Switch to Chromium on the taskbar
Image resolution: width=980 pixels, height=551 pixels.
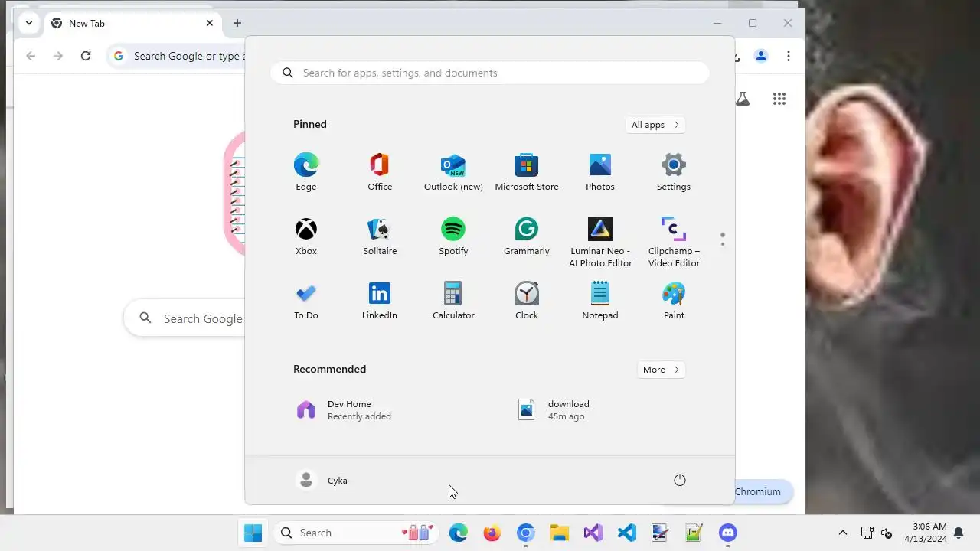click(525, 533)
